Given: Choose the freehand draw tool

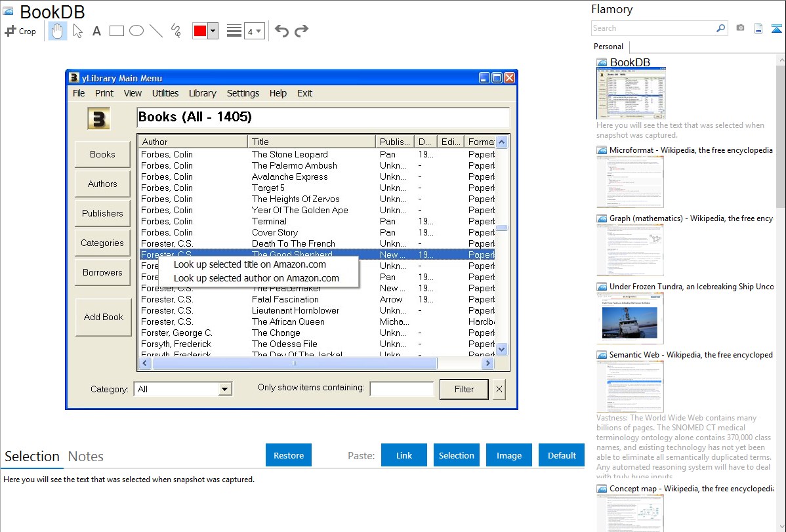Looking at the screenshot, I should coord(176,31).
